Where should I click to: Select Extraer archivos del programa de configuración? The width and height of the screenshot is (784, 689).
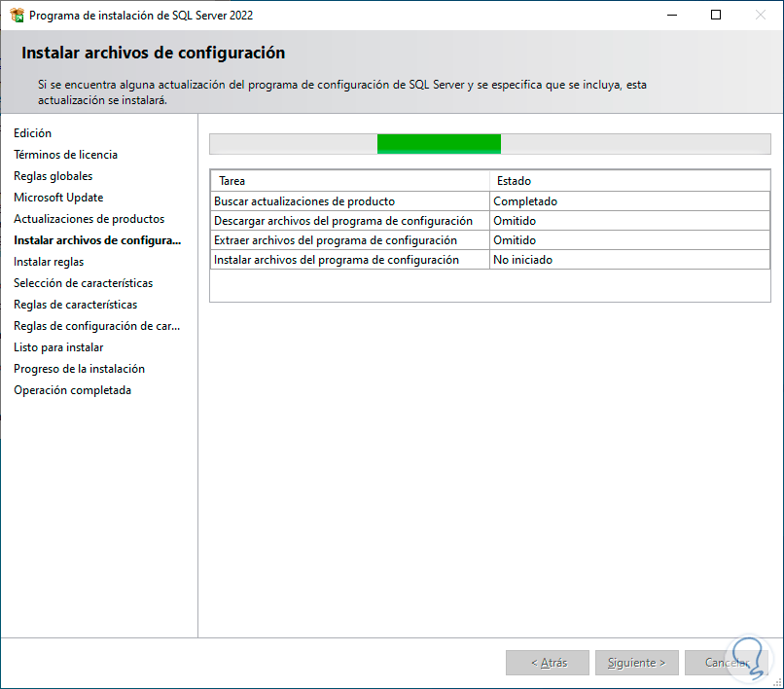490,240
